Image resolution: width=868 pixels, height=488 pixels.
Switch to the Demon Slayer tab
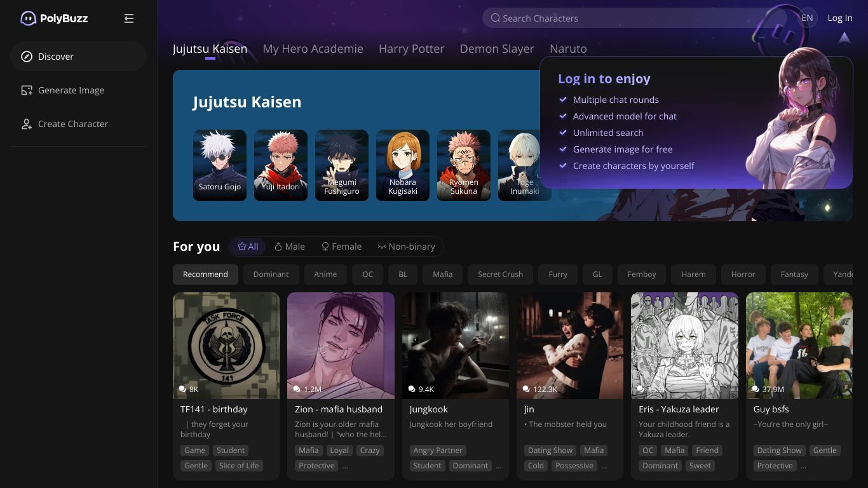pyautogui.click(x=497, y=48)
